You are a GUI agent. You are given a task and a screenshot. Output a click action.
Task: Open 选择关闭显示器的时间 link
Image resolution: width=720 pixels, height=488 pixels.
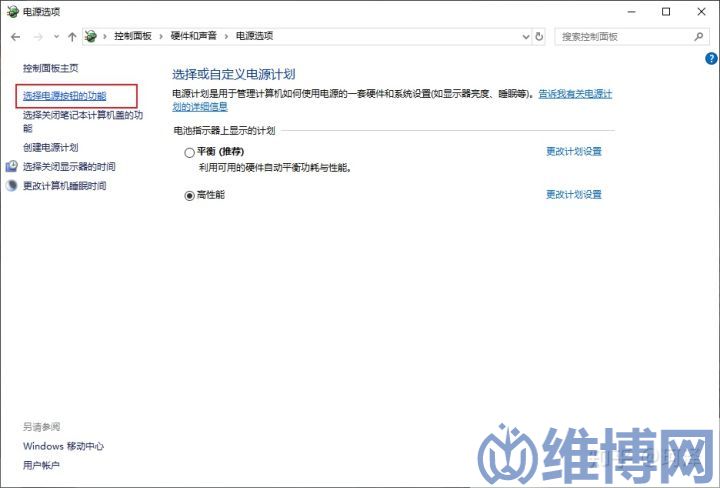coord(69,167)
